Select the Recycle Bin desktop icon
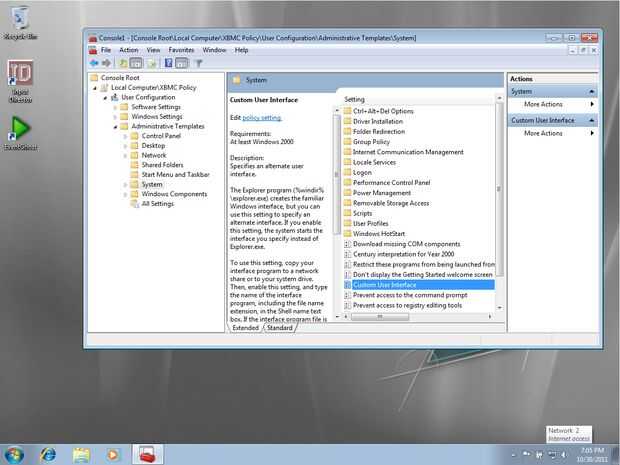620x465 pixels. pos(20,23)
